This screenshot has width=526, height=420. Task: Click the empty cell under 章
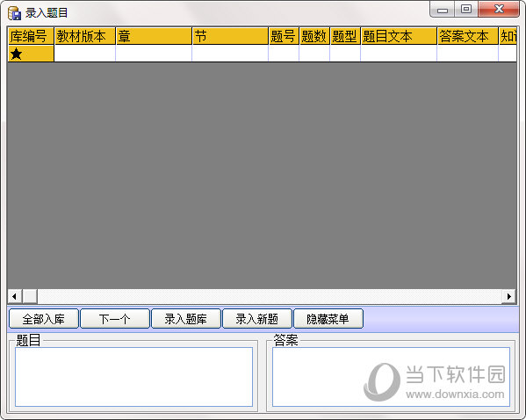click(x=154, y=54)
